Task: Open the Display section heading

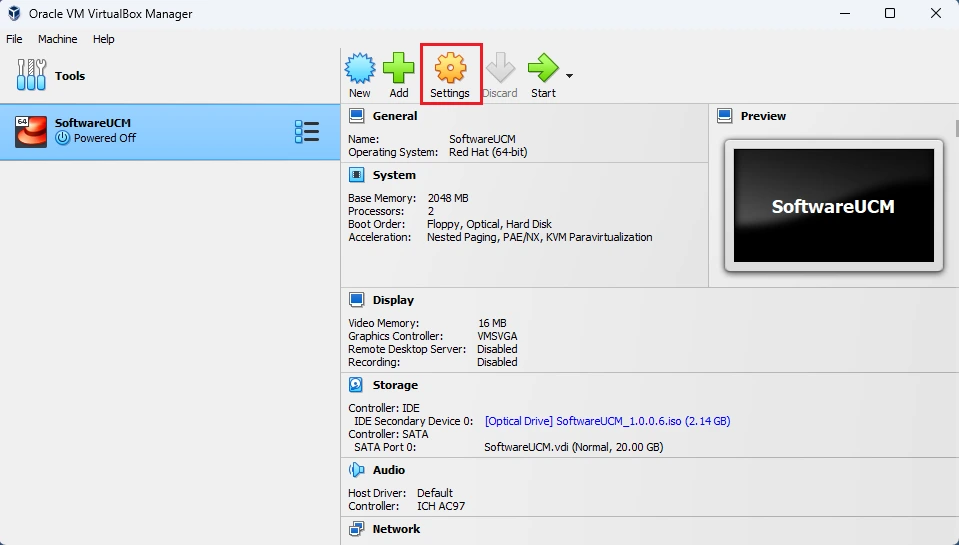Action: coord(393,300)
